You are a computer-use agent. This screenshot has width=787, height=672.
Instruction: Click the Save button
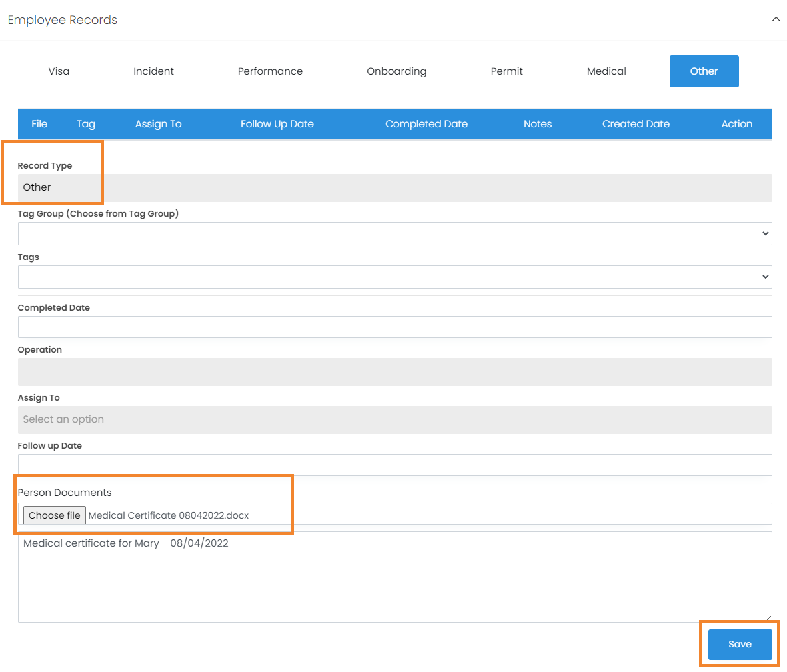tap(740, 645)
